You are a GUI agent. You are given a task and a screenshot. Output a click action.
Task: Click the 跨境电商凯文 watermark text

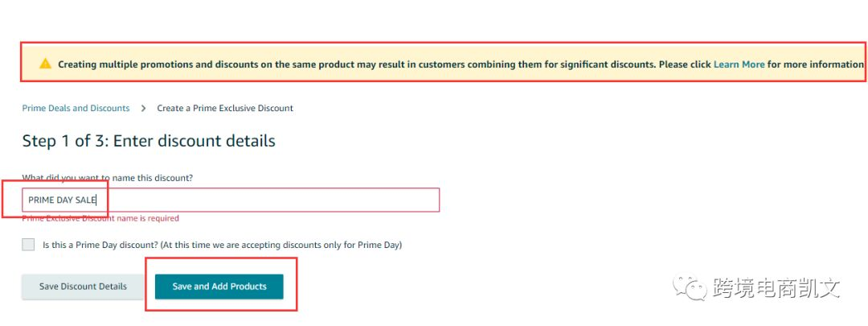click(x=776, y=288)
